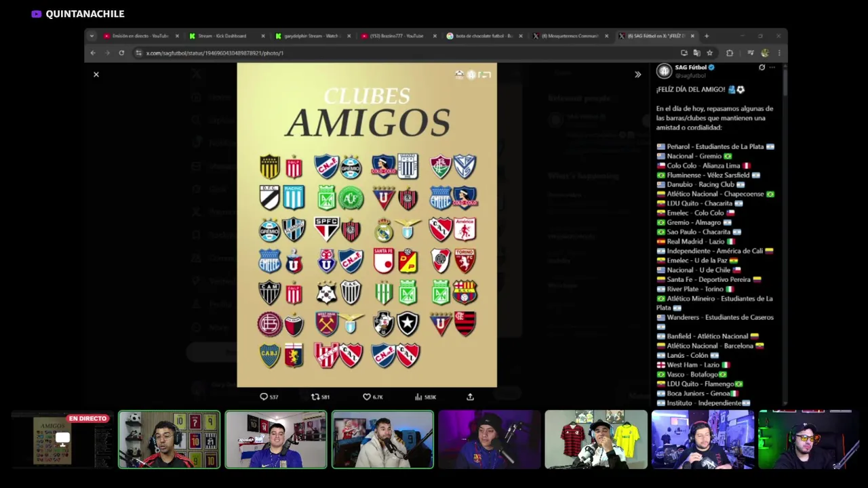Select the webcam of man in white puffer jacket

click(382, 439)
